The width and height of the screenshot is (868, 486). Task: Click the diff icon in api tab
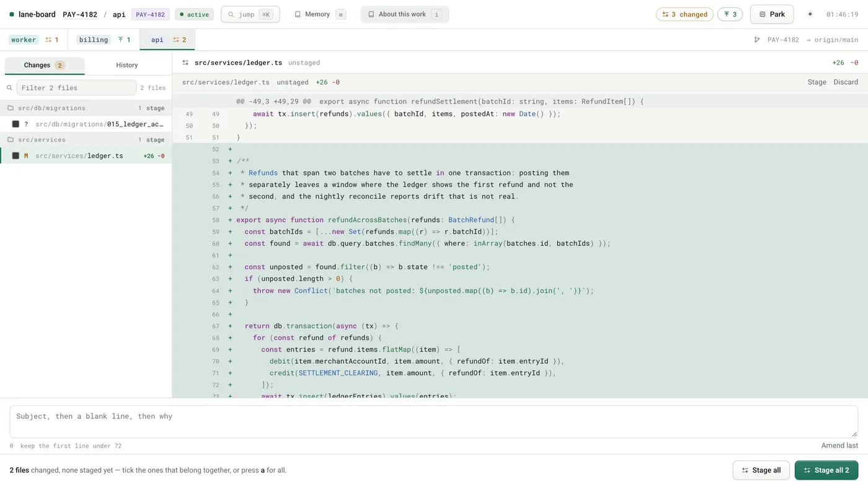tap(175, 40)
